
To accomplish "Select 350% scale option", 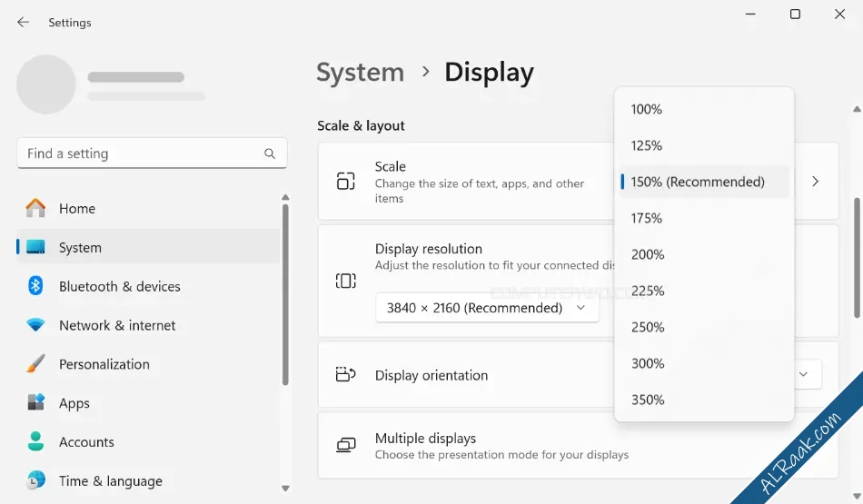I will (x=705, y=400).
